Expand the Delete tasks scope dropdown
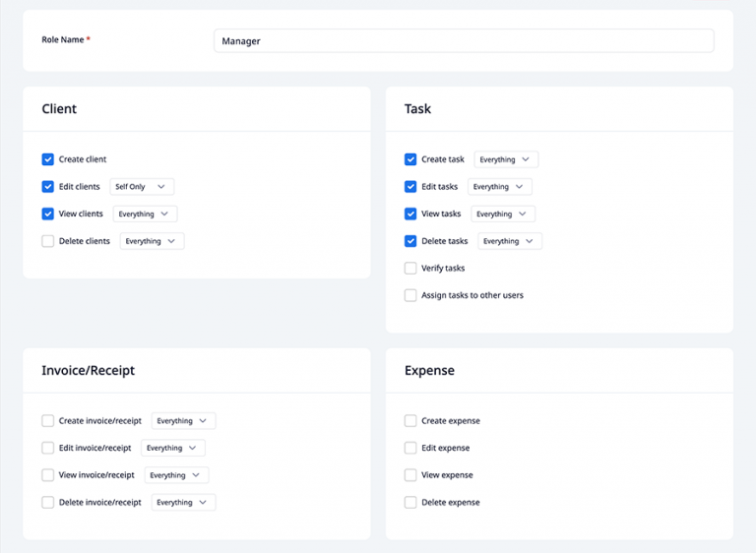This screenshot has width=756, height=553. point(509,241)
